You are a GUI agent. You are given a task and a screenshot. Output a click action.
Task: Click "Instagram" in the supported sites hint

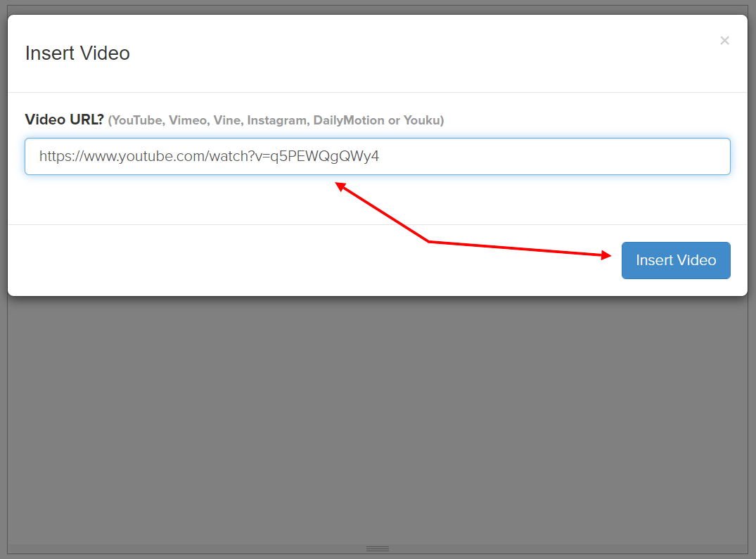279,120
